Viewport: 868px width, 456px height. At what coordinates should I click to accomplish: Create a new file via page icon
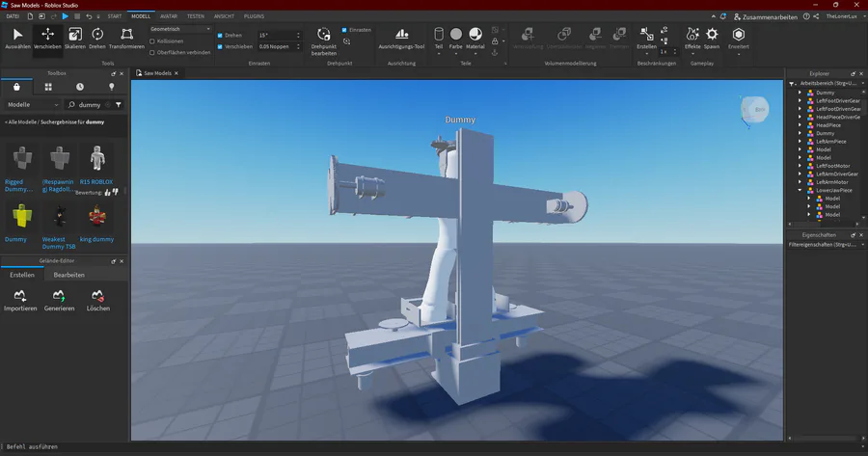(30, 16)
